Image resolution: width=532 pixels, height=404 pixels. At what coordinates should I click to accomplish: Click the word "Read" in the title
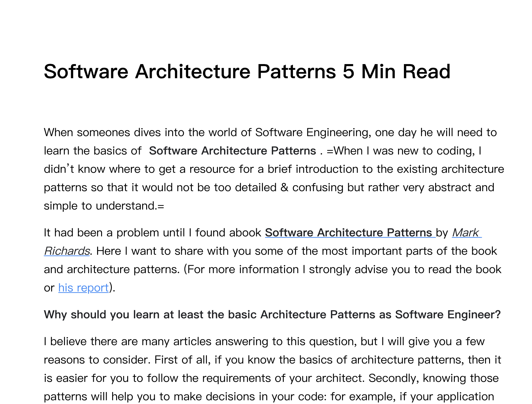[x=426, y=71]
